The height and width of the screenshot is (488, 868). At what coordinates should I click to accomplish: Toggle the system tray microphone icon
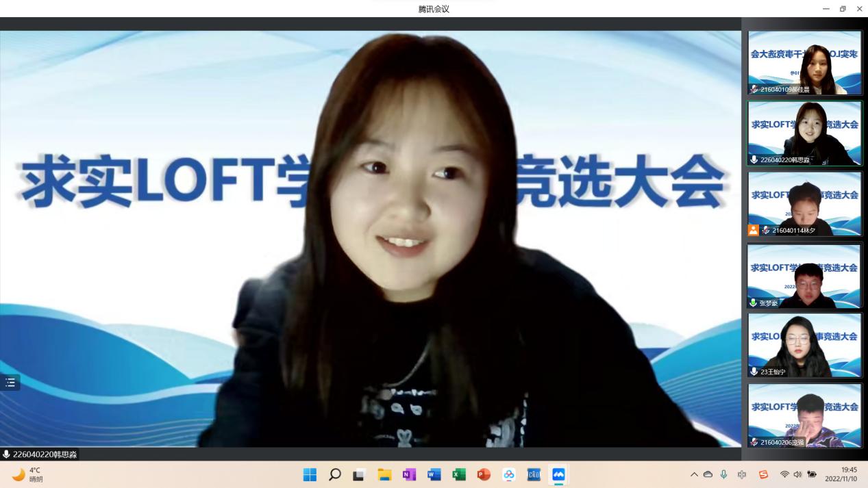[723, 474]
